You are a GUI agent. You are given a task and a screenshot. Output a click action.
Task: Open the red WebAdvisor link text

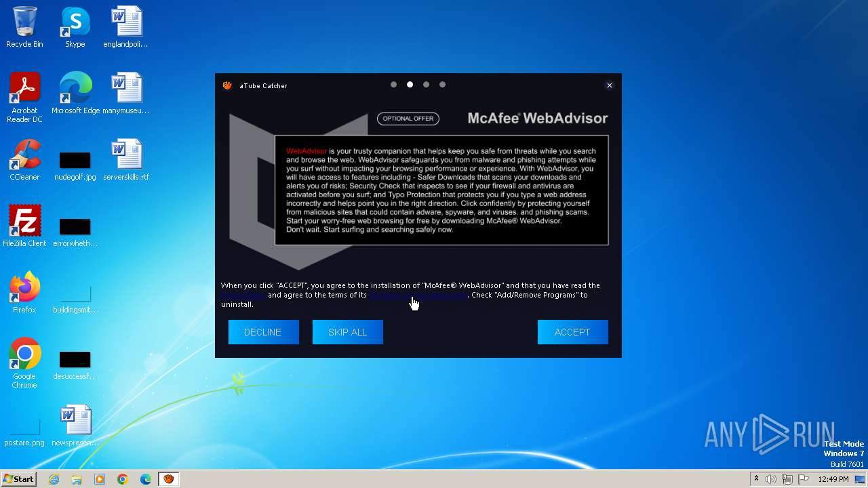pyautogui.click(x=307, y=151)
